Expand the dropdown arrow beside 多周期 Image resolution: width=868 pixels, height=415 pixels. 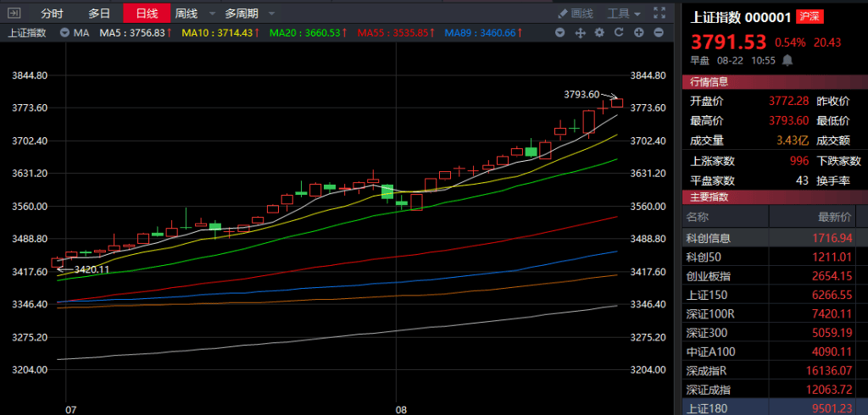(270, 14)
